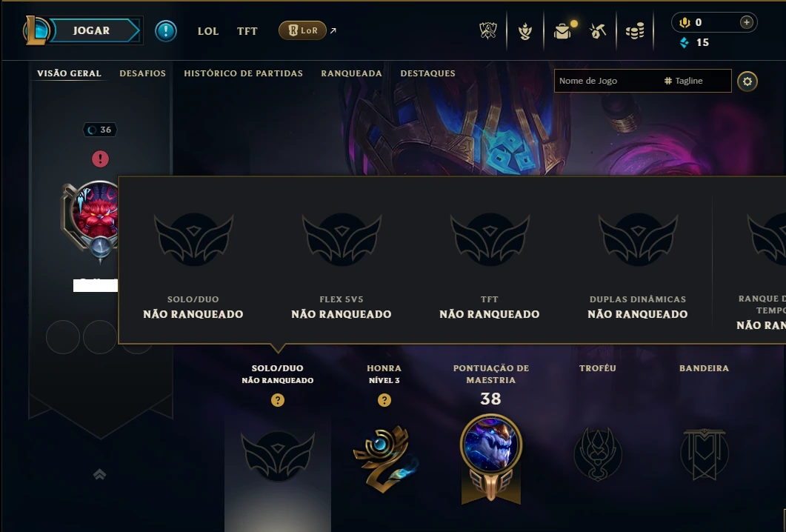
Task: Click the plus button to buy RP
Action: pos(747,22)
